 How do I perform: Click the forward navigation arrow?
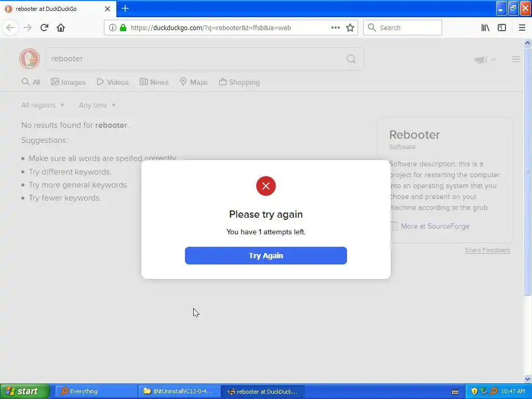pyautogui.click(x=28, y=28)
